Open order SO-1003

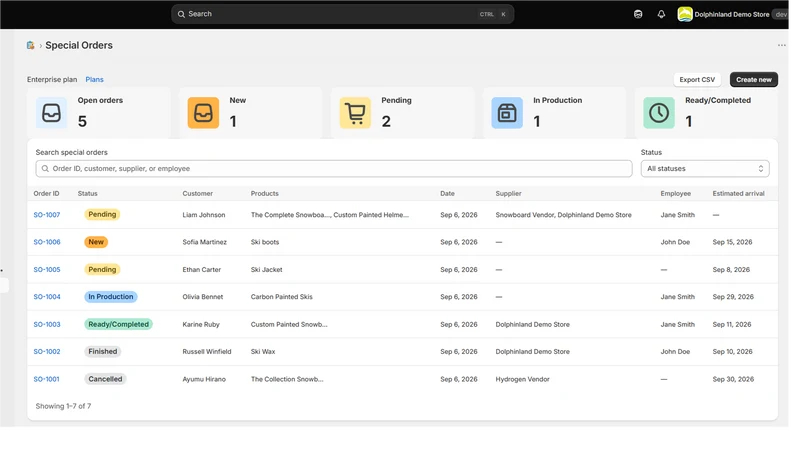[x=47, y=324]
